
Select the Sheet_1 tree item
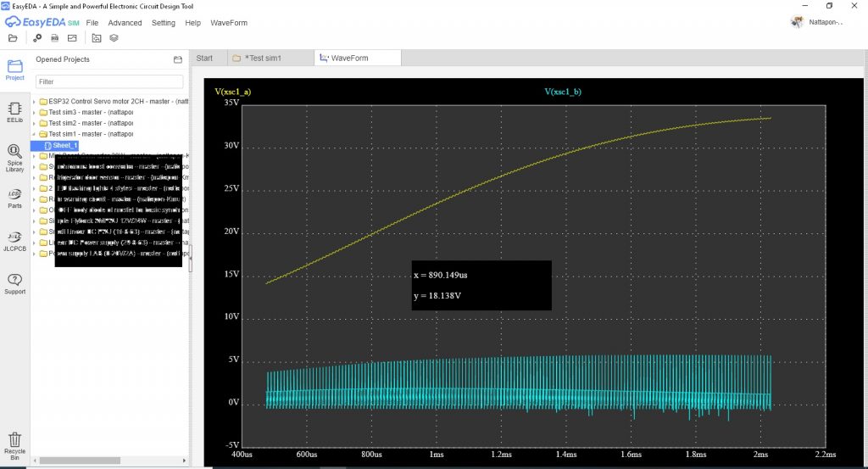pyautogui.click(x=54, y=145)
